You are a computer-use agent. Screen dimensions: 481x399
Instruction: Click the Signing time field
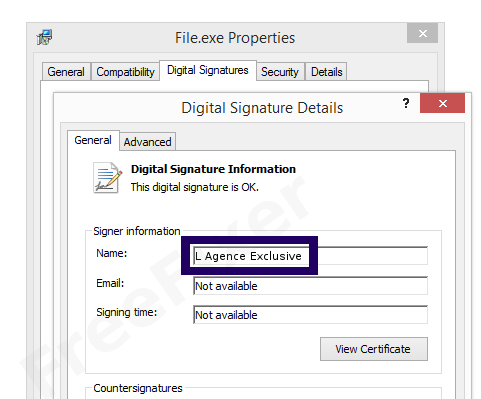coord(310,315)
